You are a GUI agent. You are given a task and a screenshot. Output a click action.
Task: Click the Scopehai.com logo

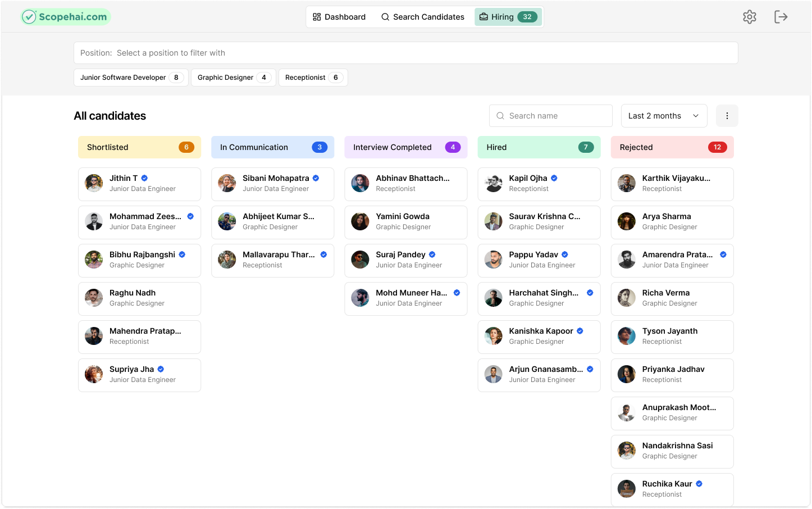tap(66, 17)
